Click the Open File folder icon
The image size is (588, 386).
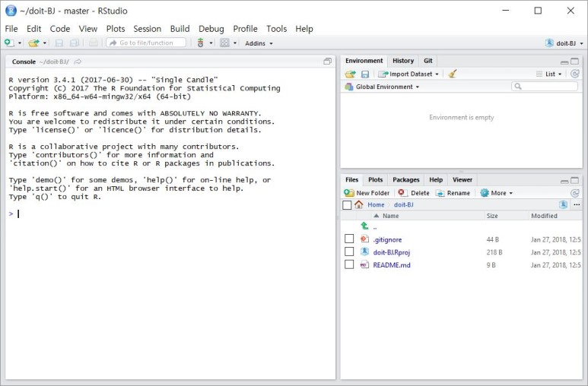tap(33, 43)
